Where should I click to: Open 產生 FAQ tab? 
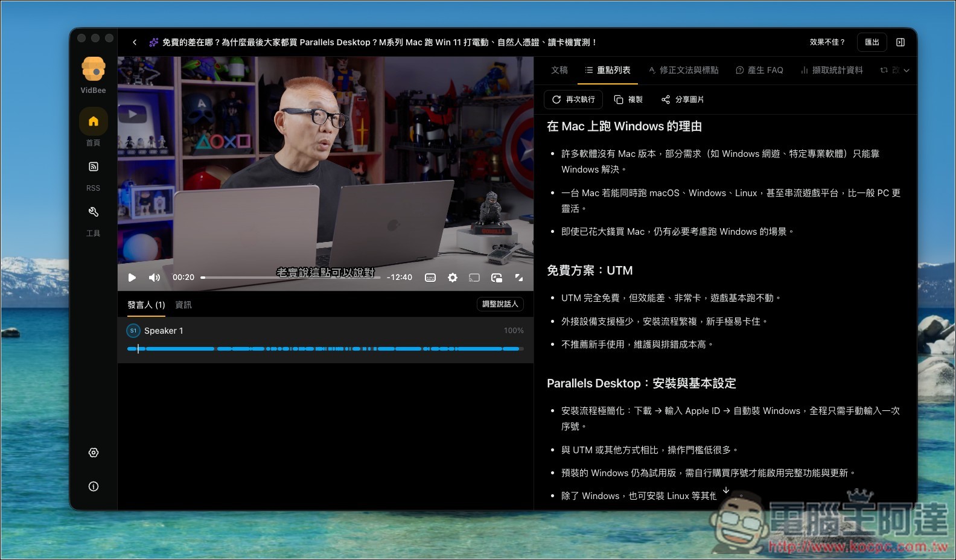(759, 70)
